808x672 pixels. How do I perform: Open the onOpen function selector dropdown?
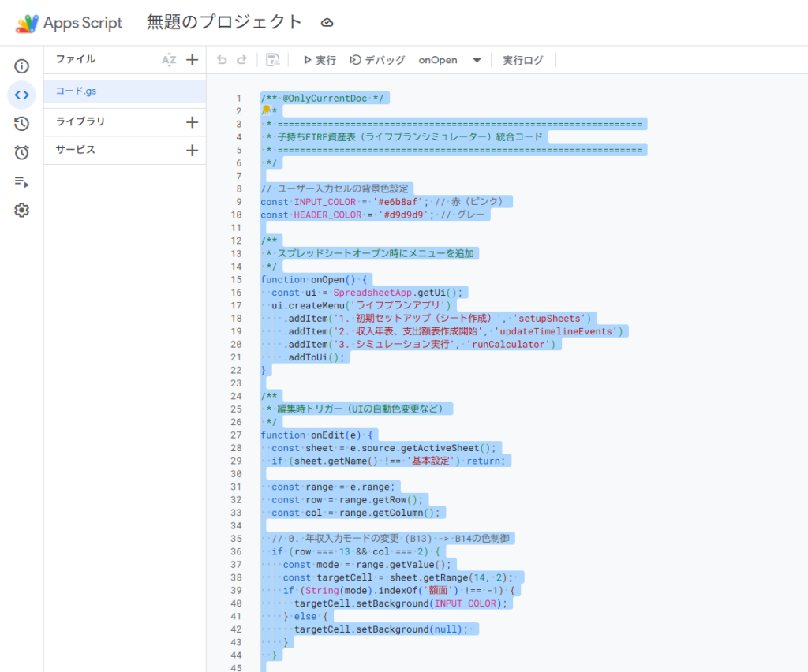click(450, 60)
